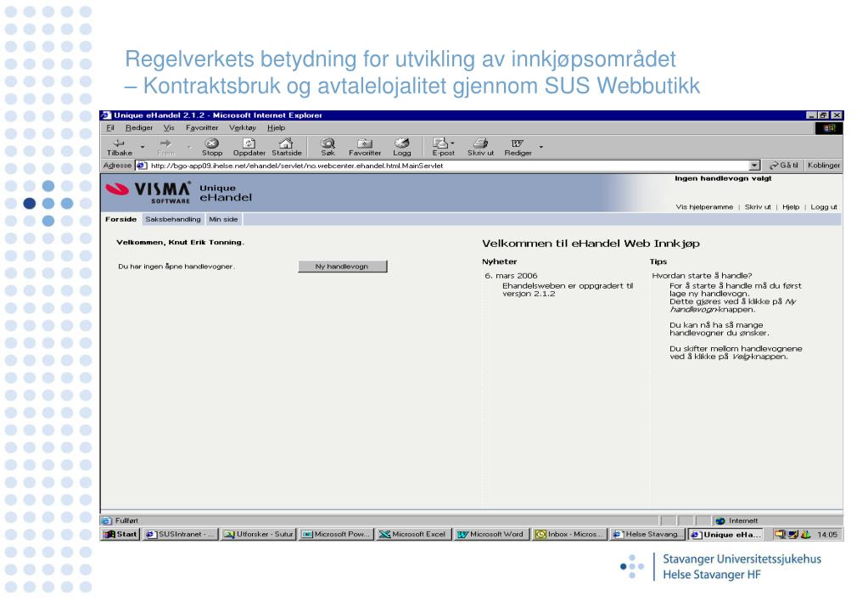
Task: Click the Logg ut link
Action: pos(824,207)
